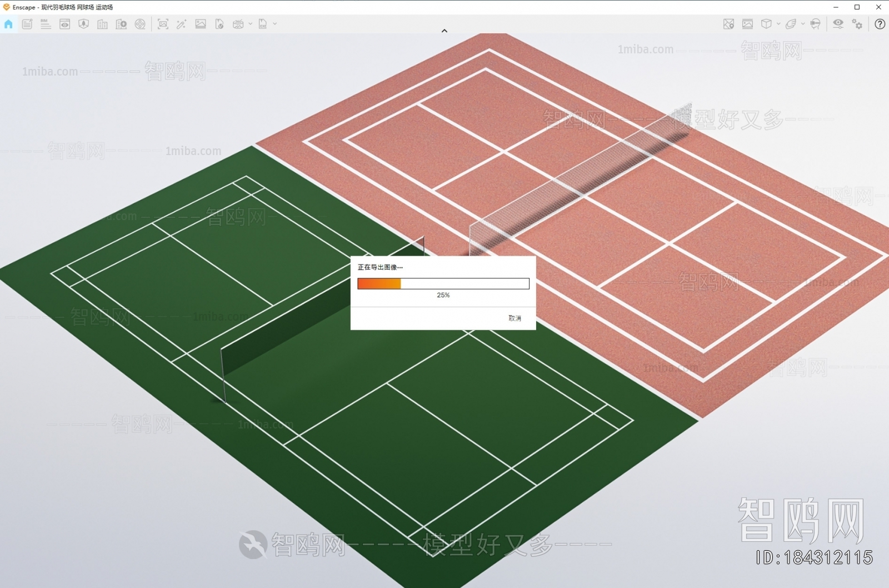Open the general settings gears icon

[x=857, y=24]
